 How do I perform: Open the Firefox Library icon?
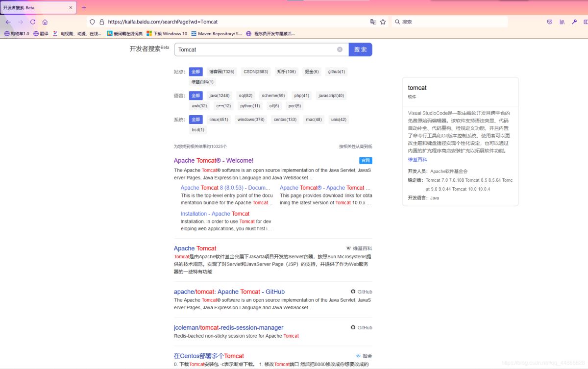[562, 22]
